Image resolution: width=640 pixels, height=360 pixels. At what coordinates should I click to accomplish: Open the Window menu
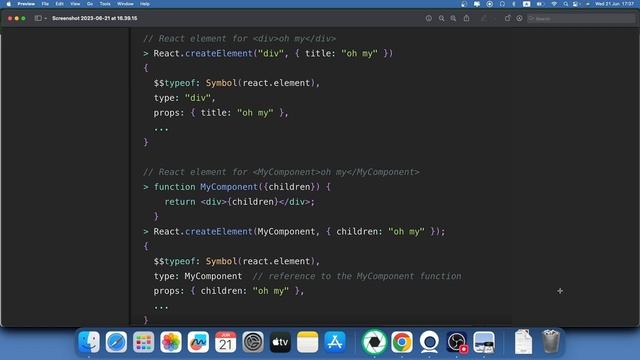click(x=125, y=4)
